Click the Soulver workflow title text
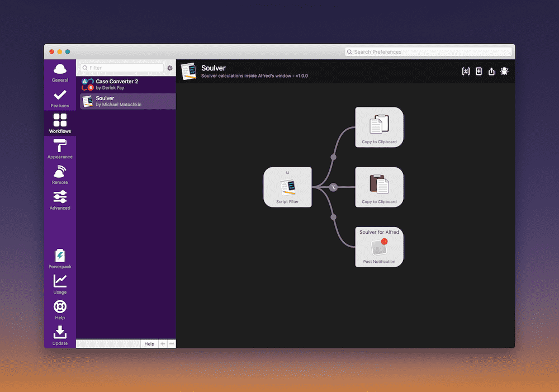The width and height of the screenshot is (559, 392). point(213,68)
